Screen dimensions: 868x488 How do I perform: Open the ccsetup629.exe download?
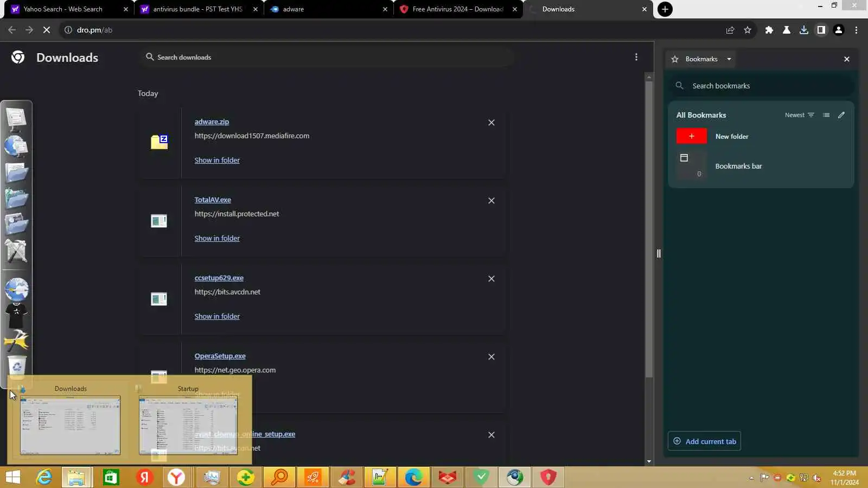tap(219, 278)
